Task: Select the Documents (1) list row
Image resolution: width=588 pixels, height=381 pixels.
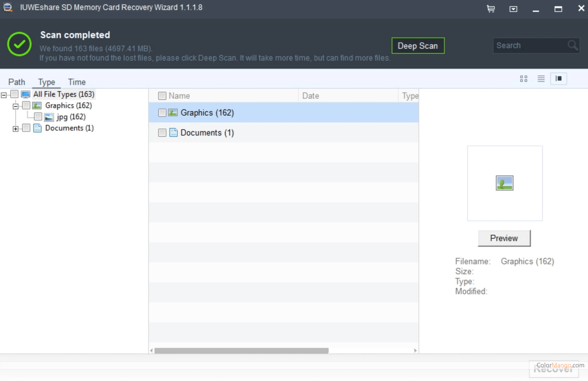Action: (284, 132)
